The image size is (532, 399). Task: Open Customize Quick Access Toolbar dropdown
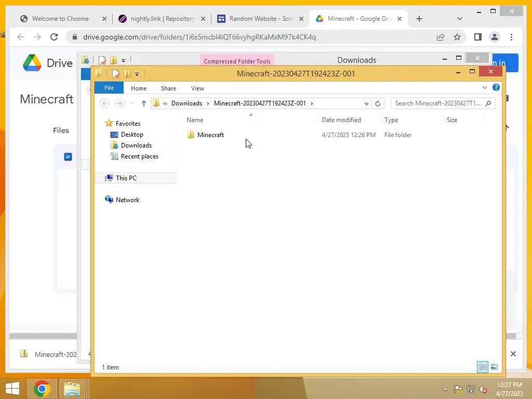pos(137,74)
